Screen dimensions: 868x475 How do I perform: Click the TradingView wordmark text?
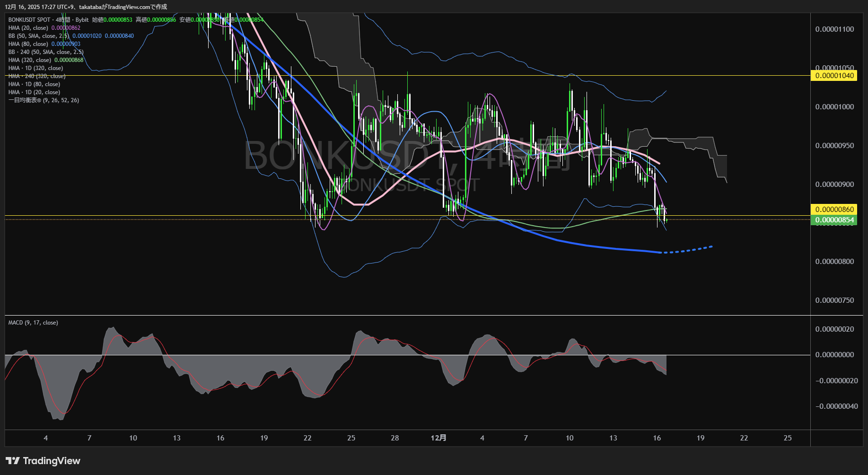point(52,461)
